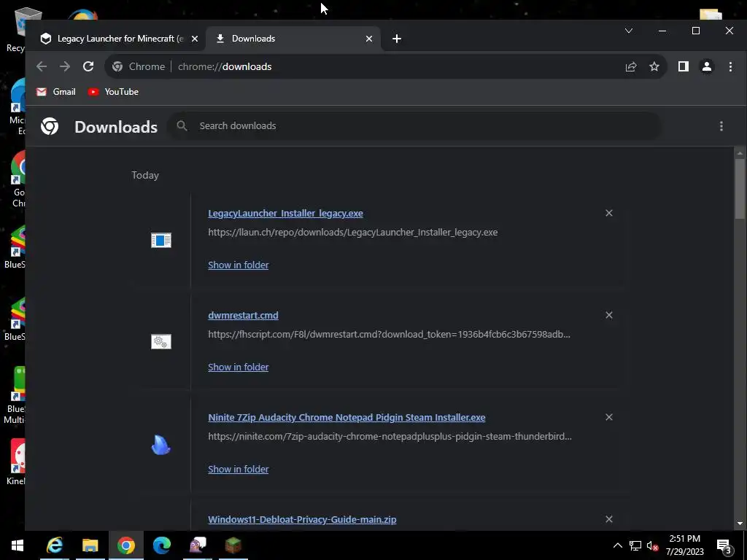
Task: Show Ninite installer in folder
Action: 239,469
